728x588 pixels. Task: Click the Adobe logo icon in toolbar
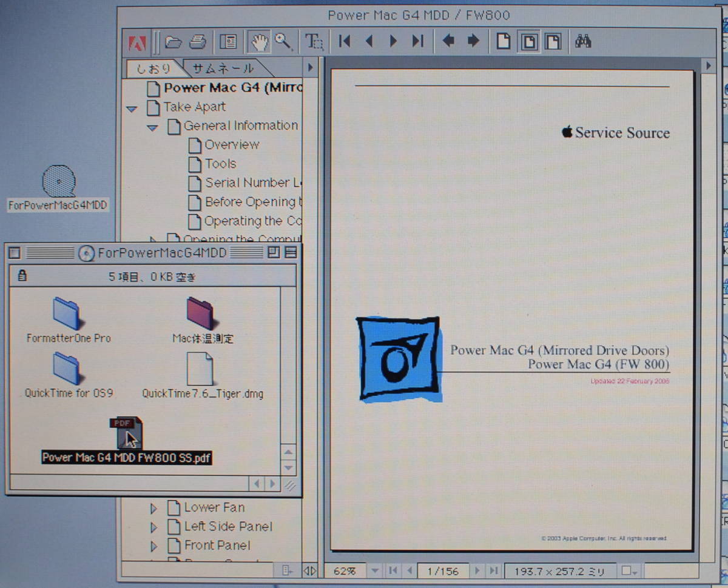(137, 42)
